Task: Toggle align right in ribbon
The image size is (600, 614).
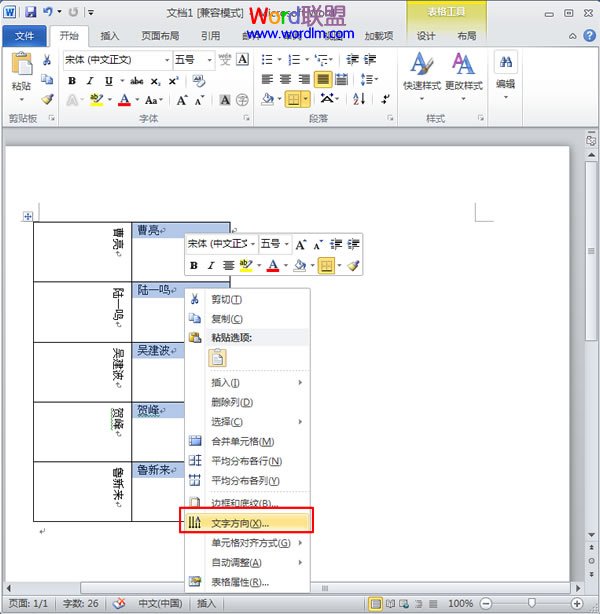Action: pos(304,79)
